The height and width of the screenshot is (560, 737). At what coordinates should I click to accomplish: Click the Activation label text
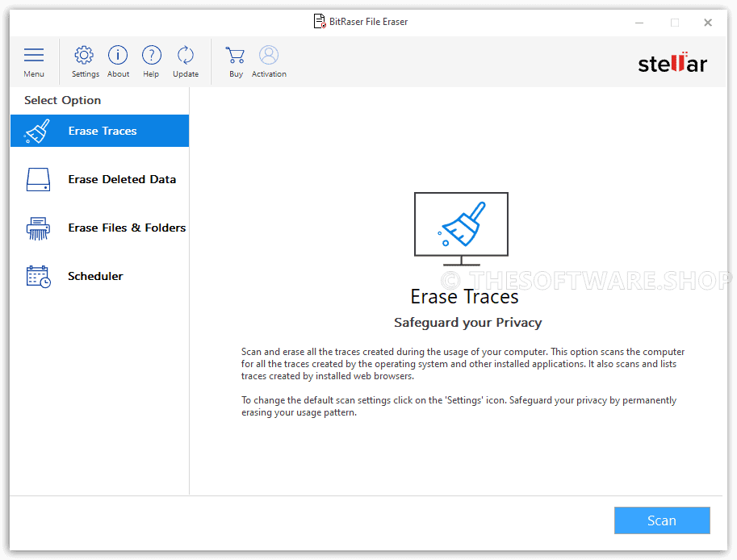(x=269, y=74)
